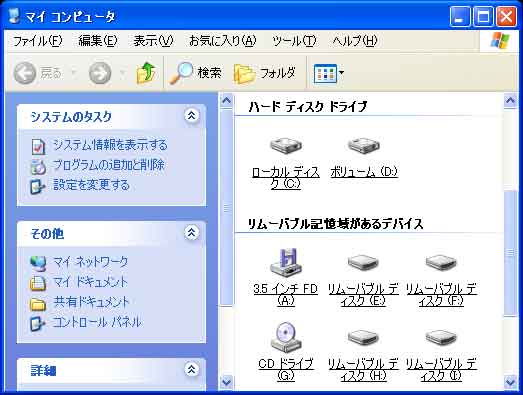
Task: Open the back history dropdown arrow
Action: coord(74,72)
